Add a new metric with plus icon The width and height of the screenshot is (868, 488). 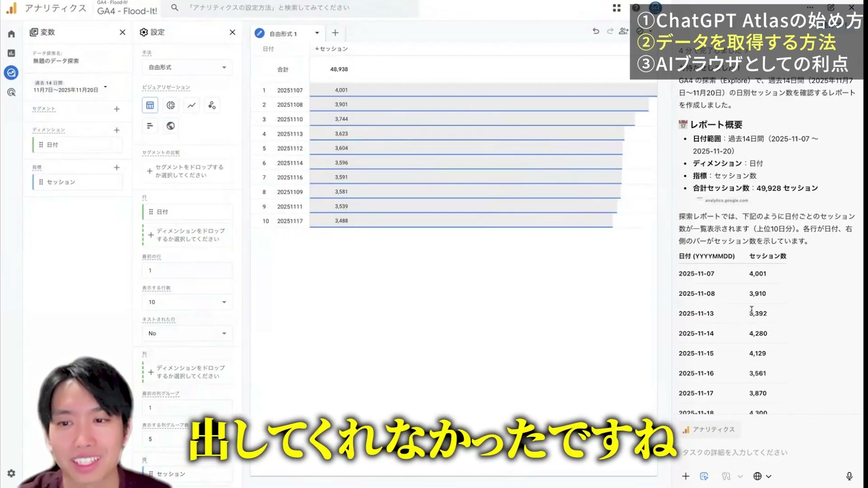click(x=117, y=167)
